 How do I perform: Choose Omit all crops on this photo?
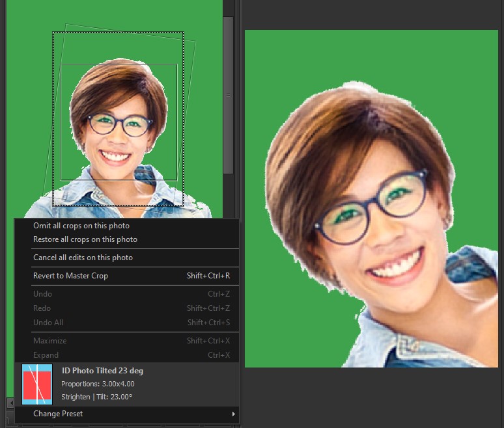click(81, 226)
